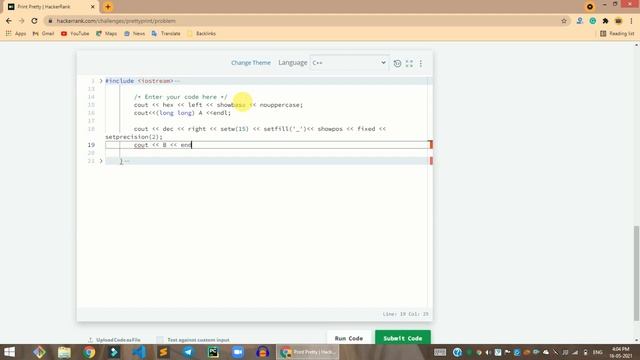Open Sublime Text from the taskbar

point(163,352)
